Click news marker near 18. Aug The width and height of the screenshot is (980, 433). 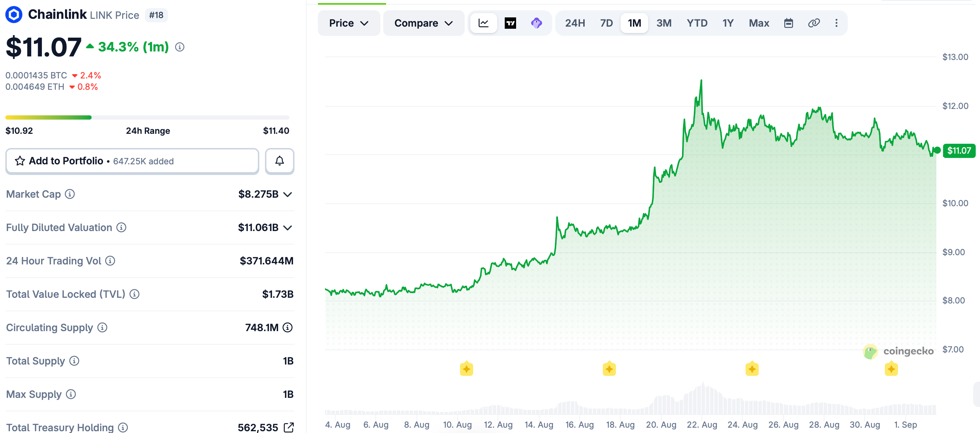click(x=609, y=369)
